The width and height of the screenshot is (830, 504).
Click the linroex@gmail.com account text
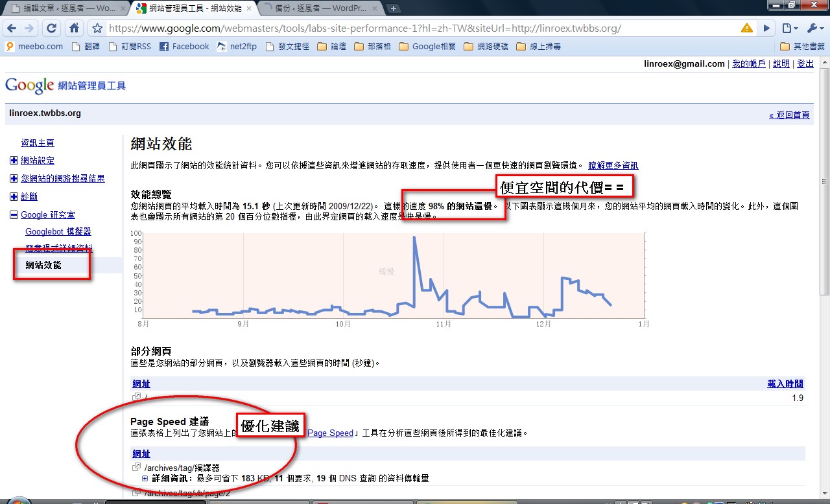pos(684,63)
